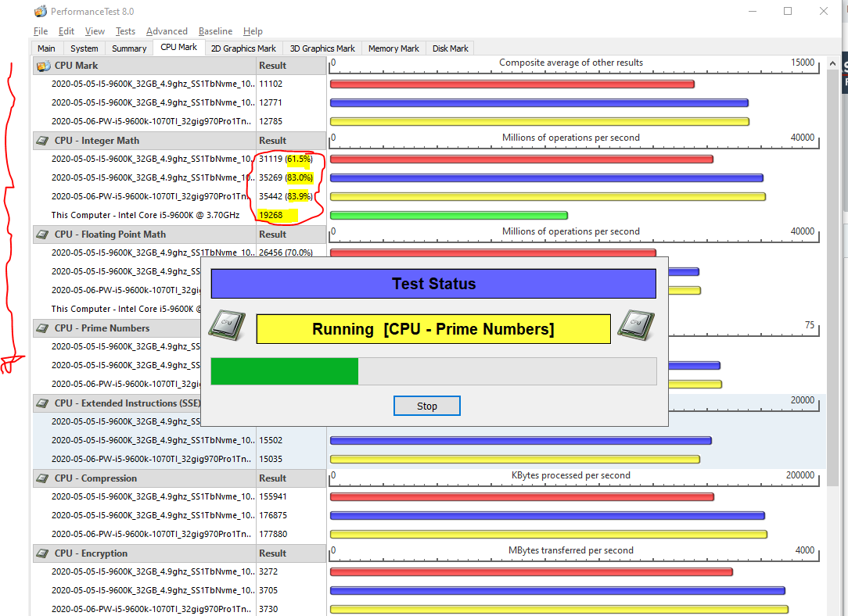
Task: Select the CPU Mark tab
Action: pos(179,48)
